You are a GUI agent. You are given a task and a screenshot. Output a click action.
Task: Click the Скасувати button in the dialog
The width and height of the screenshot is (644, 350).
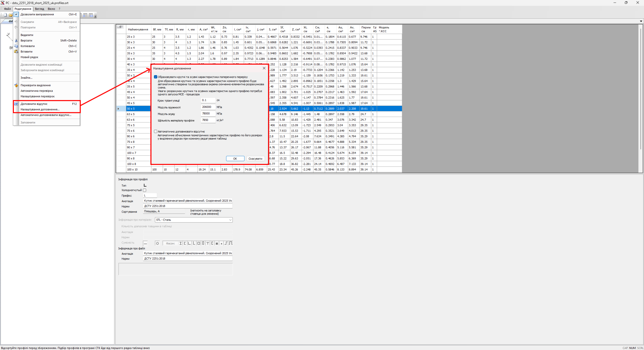coord(255,159)
